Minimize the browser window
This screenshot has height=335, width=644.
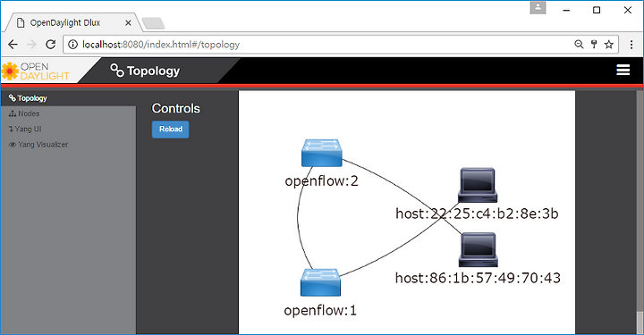click(566, 10)
